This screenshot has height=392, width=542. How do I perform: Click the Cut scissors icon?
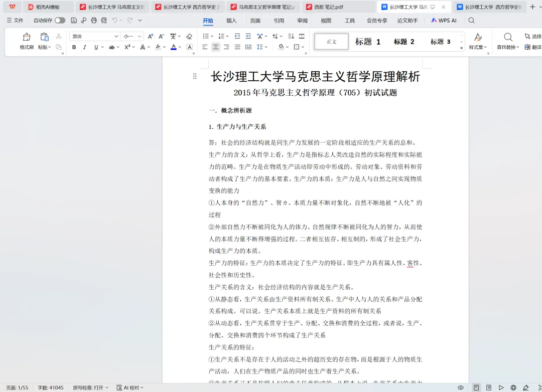[58, 36]
